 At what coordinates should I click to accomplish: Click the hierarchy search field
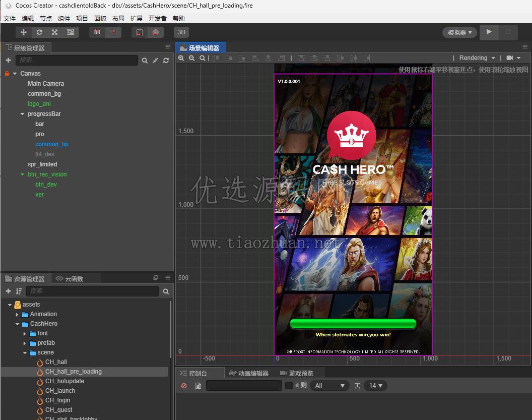pyautogui.click(x=77, y=60)
